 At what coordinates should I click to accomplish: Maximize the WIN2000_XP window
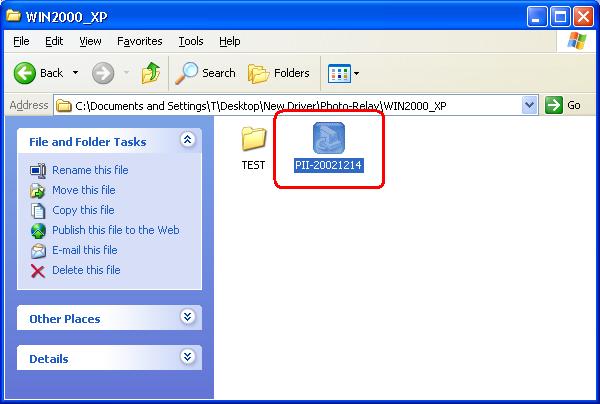coord(560,17)
